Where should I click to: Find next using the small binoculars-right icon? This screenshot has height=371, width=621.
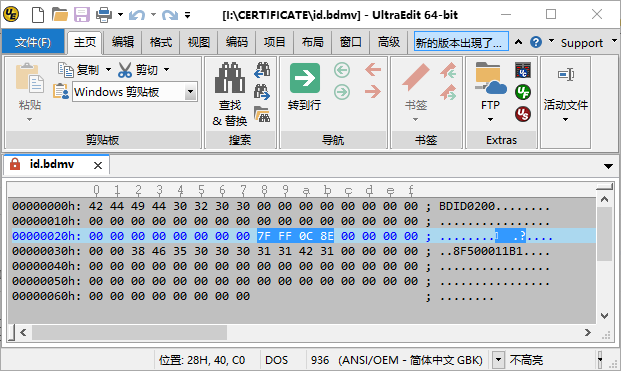(x=262, y=92)
